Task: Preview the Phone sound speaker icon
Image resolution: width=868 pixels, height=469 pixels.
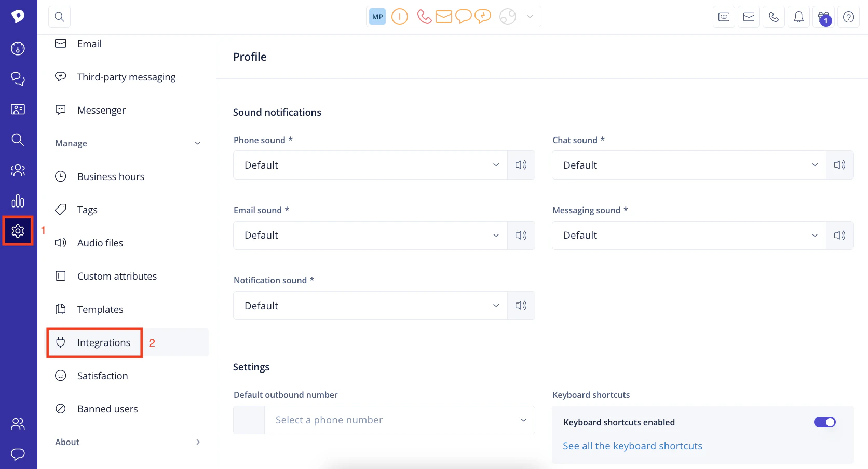Action: pyautogui.click(x=521, y=165)
